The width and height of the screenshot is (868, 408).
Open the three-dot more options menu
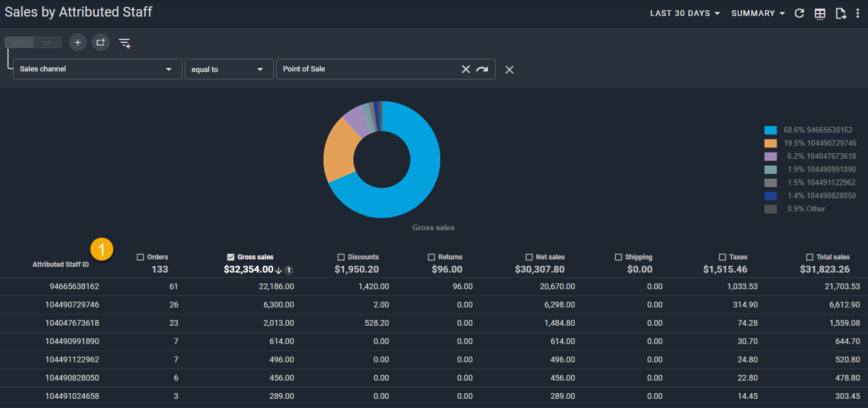click(x=858, y=13)
